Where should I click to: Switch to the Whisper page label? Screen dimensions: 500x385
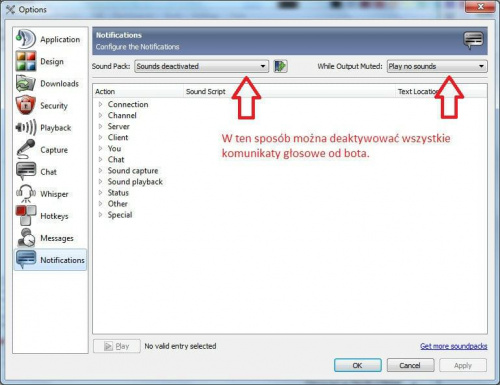[x=54, y=194]
